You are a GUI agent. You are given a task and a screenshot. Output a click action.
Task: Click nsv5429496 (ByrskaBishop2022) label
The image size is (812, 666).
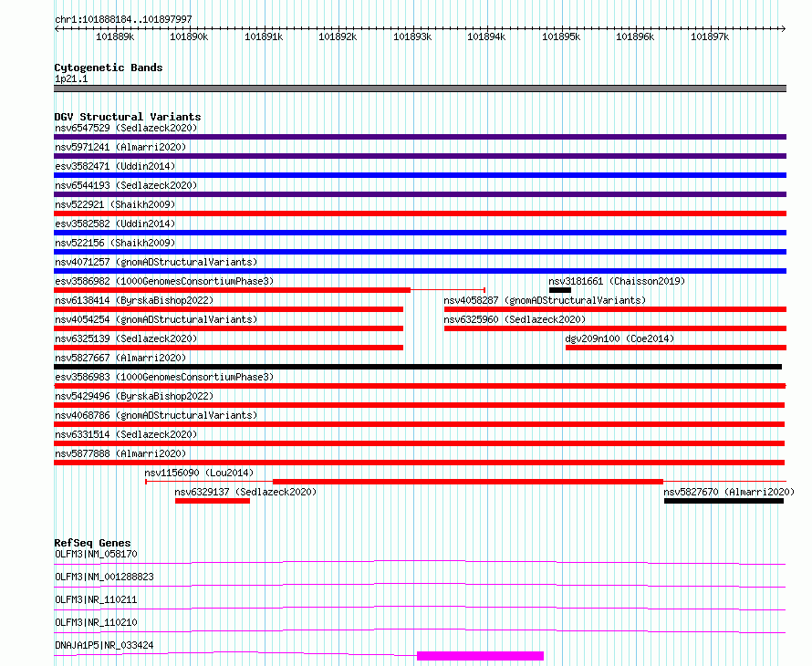click(x=134, y=396)
